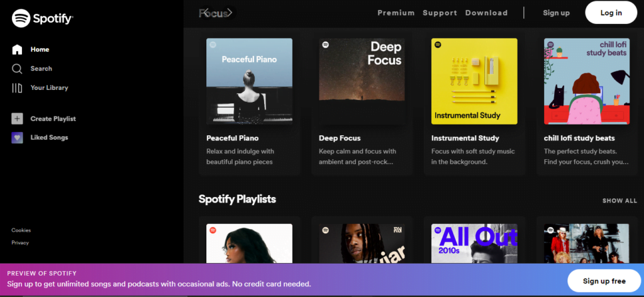Click 'Focus with soft study music' description
Image resolution: width=644 pixels, height=297 pixels.
coord(473,157)
